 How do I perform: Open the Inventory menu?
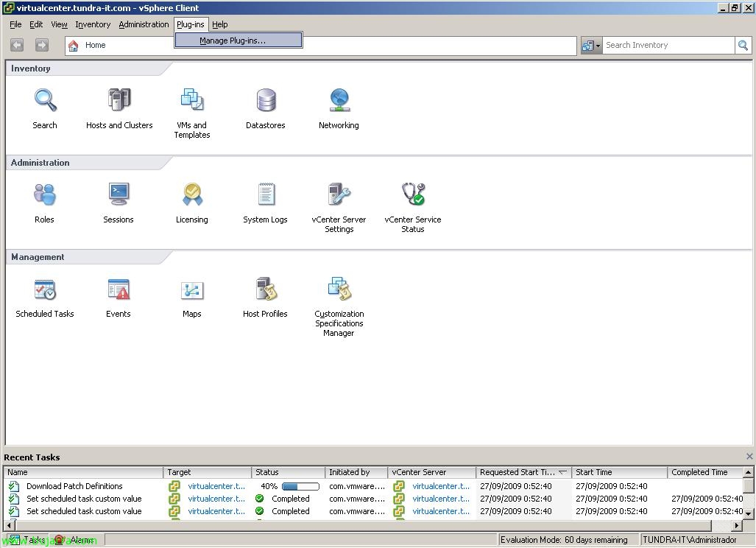93,24
